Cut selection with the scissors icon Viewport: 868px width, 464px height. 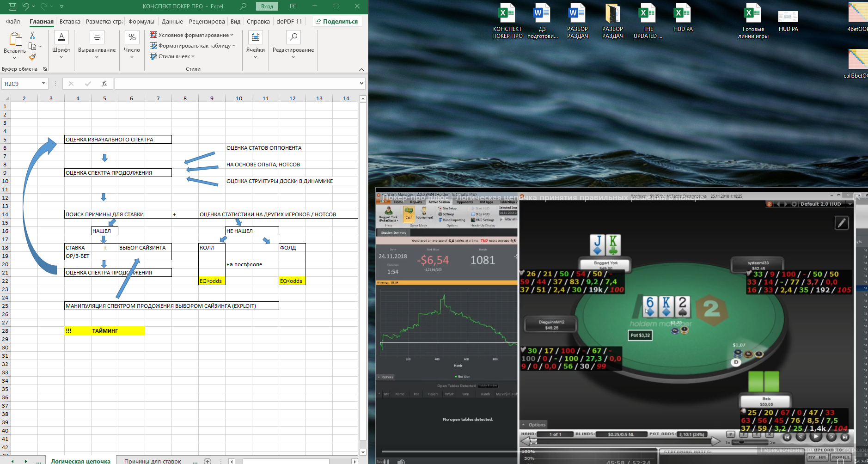(32, 36)
